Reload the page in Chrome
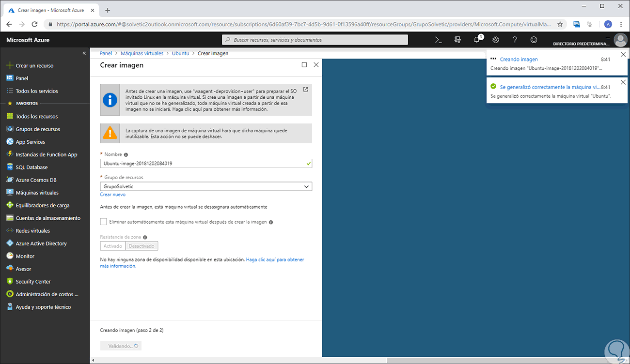 (34, 24)
